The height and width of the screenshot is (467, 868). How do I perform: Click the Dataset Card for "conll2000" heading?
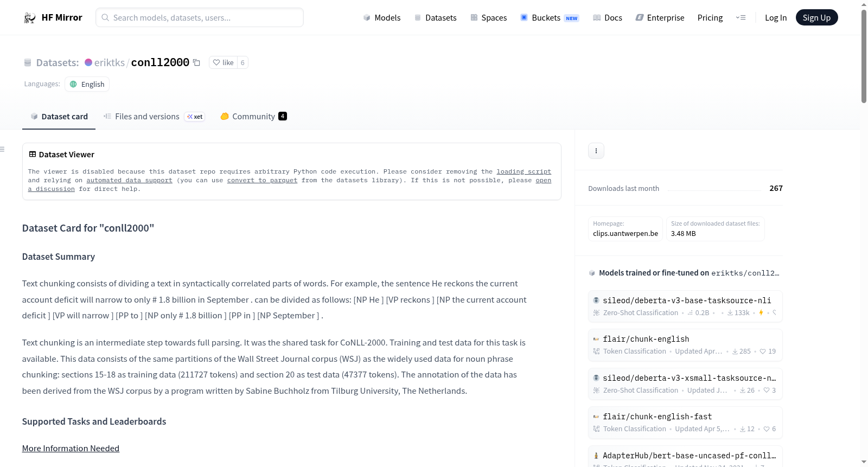(x=88, y=228)
